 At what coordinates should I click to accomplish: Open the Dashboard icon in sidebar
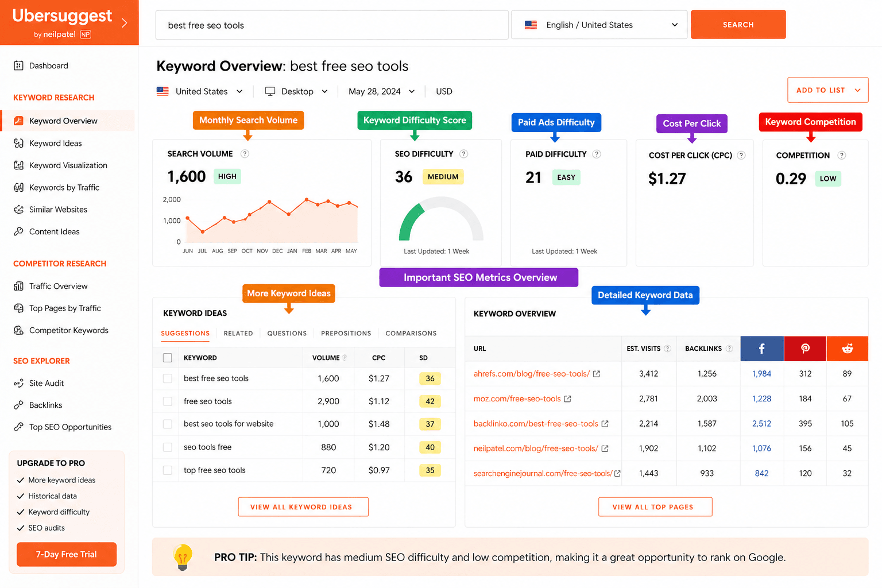(x=18, y=65)
